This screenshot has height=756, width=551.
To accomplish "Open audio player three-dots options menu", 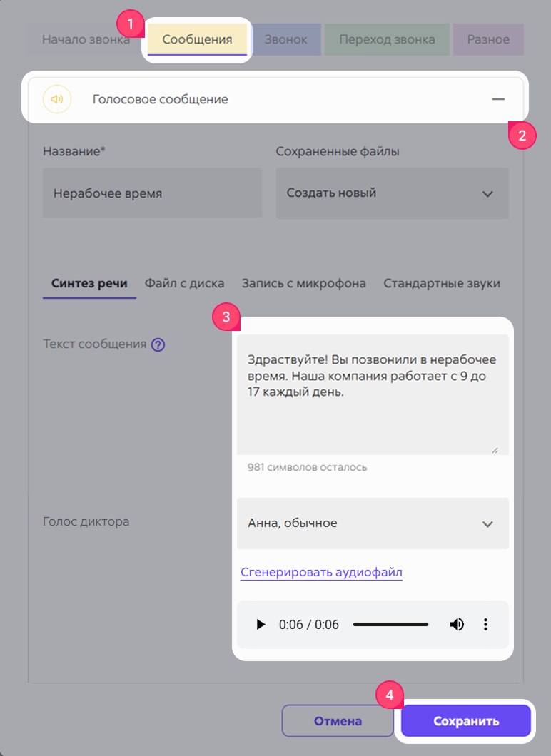I will pyautogui.click(x=485, y=624).
